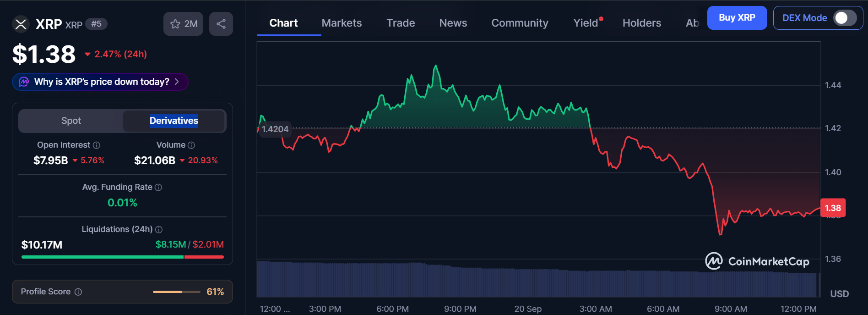This screenshot has height=315, width=868.
Task: Click the $2.01M short liquidations value
Action: (208, 244)
